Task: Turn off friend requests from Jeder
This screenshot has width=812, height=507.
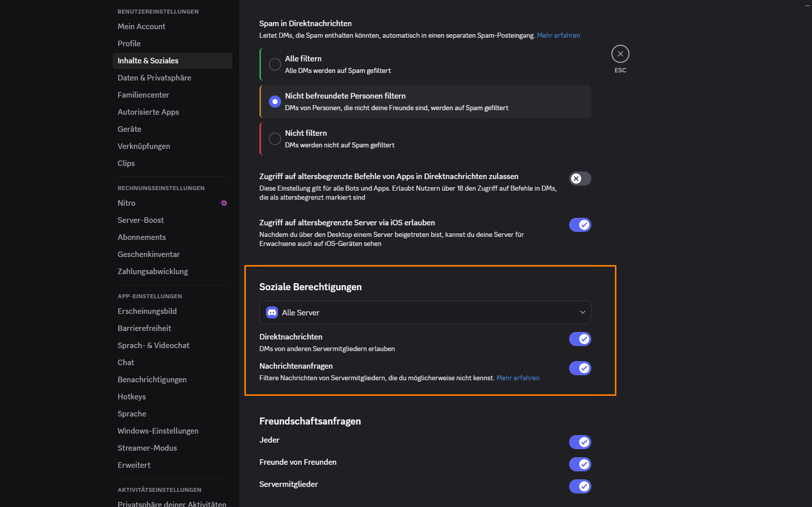Action: (x=580, y=442)
